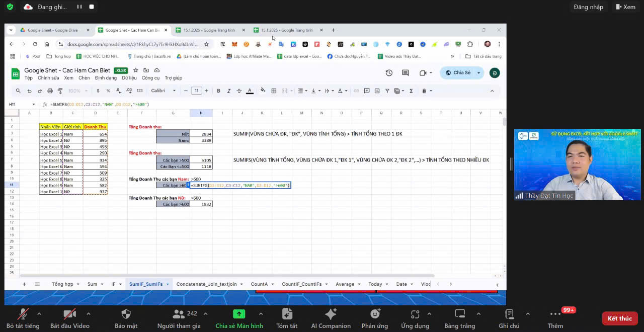
Task: Increase decimal places
Action: coord(129,91)
